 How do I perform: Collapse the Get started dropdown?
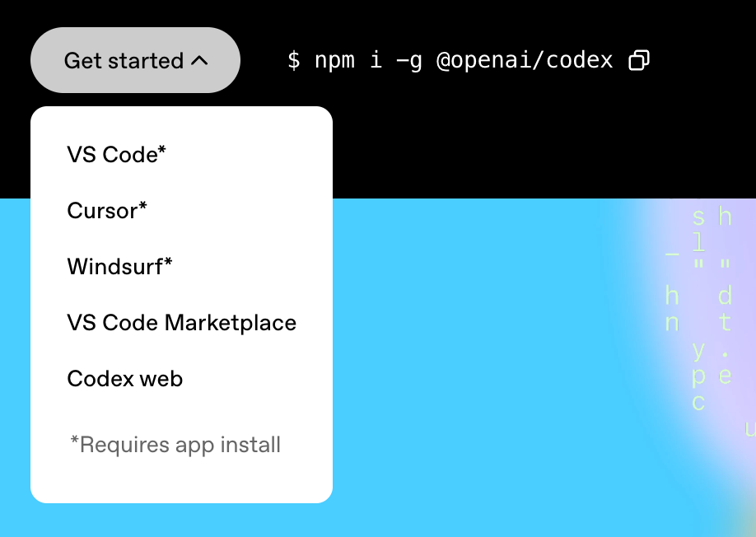[x=135, y=60]
